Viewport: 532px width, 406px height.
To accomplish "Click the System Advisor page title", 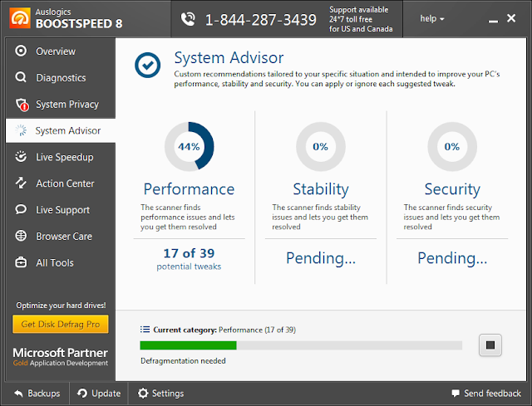I will 229,57.
